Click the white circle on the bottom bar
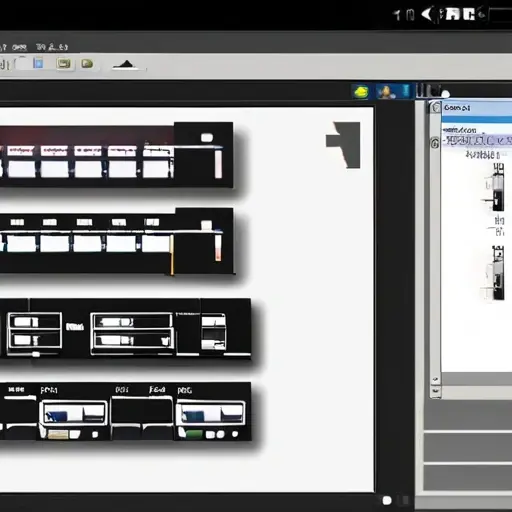 387,500
